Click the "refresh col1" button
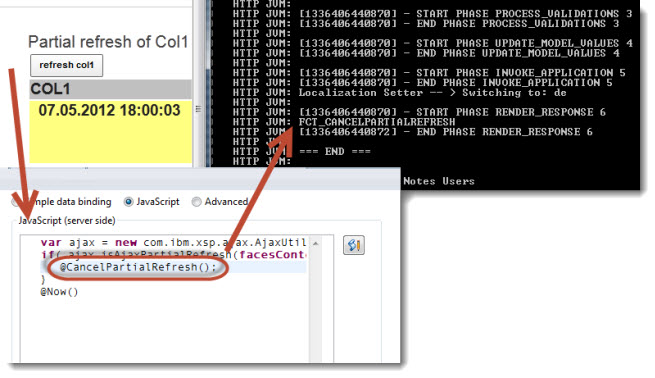 pos(66,65)
